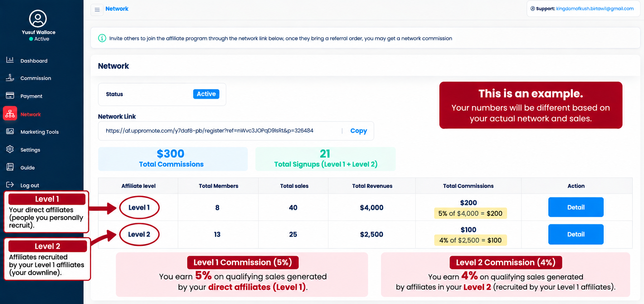Click Total sales value 40
This screenshot has width=644, height=304.
pos(293,208)
